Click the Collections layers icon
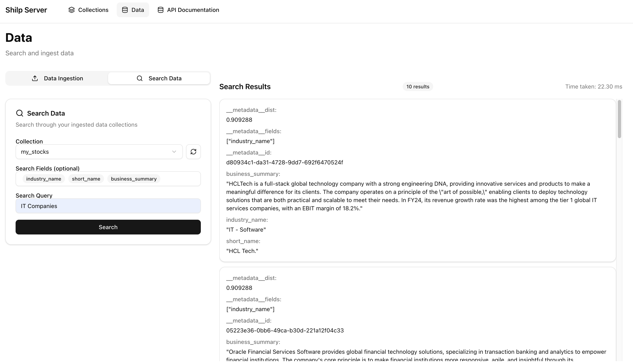 tap(71, 10)
